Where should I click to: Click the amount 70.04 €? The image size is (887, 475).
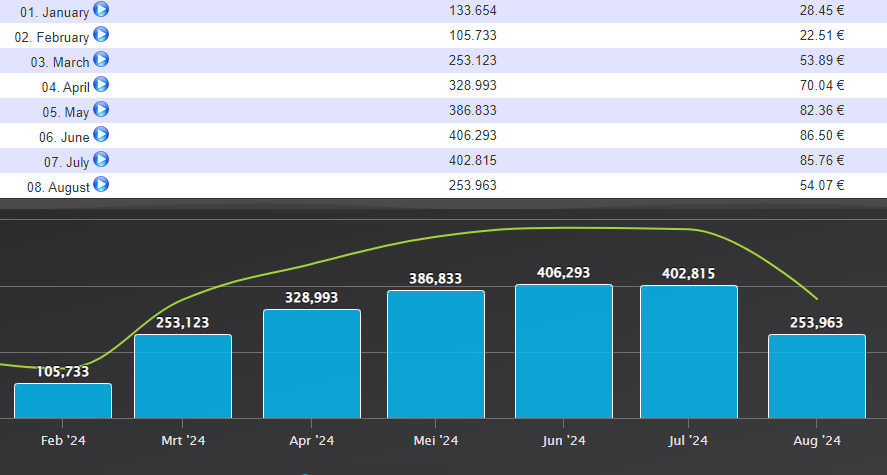click(x=822, y=85)
